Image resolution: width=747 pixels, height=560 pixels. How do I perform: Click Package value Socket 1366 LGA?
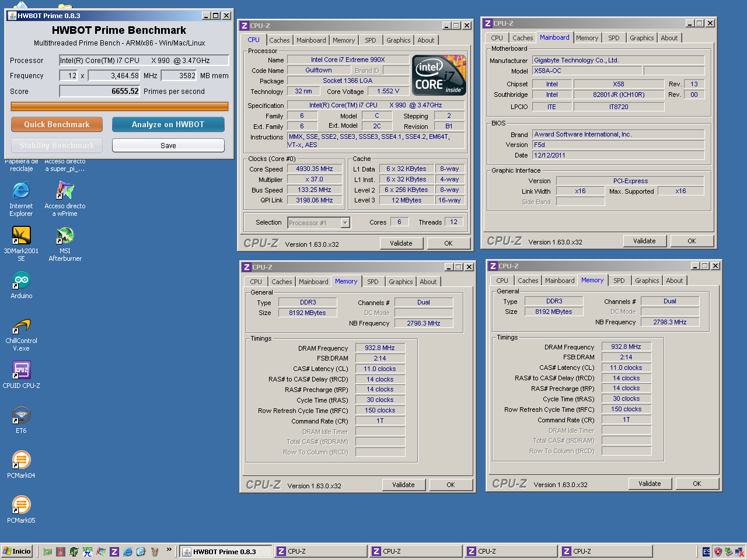pyautogui.click(x=348, y=80)
